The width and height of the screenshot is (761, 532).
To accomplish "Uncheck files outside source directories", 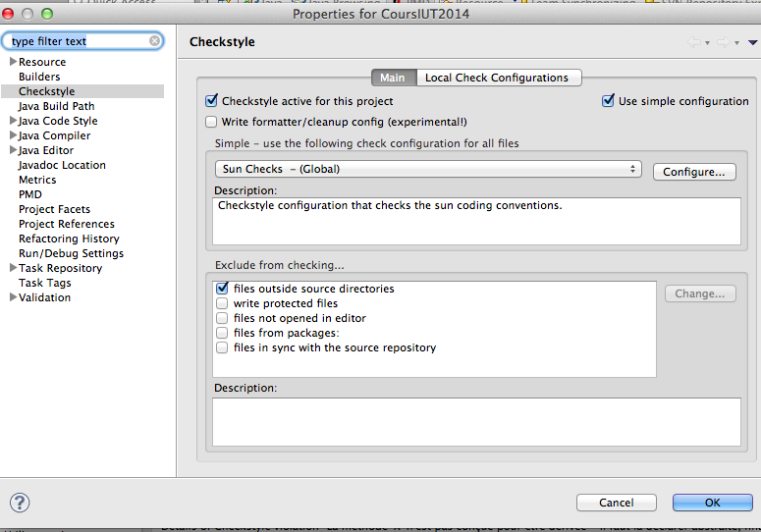I will point(222,289).
